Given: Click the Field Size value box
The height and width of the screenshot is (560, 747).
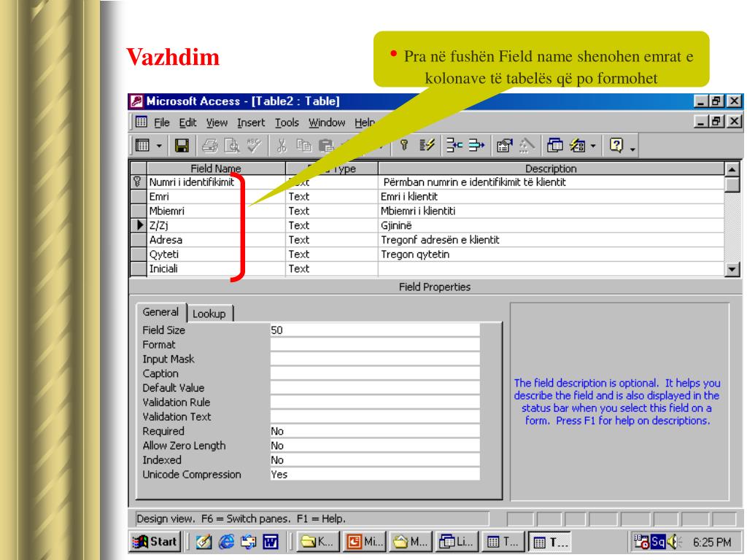Looking at the screenshot, I should coord(375,330).
